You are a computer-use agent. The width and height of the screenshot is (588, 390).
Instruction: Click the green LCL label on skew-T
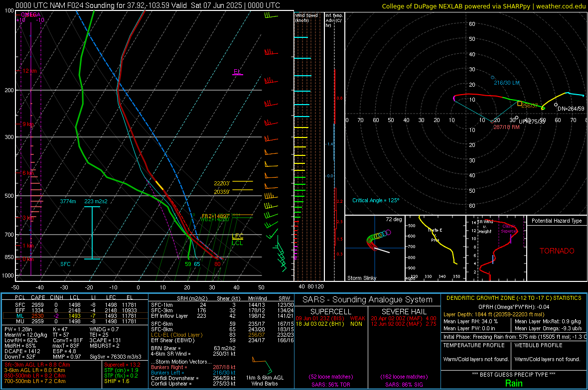[237, 243]
